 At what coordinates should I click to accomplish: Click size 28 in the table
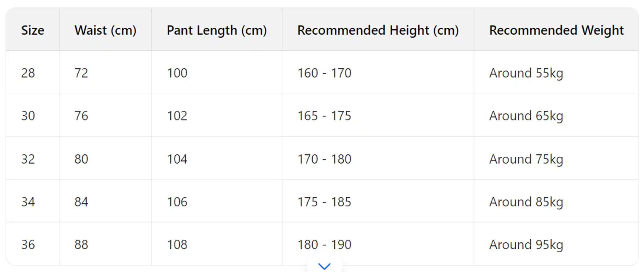tap(28, 73)
